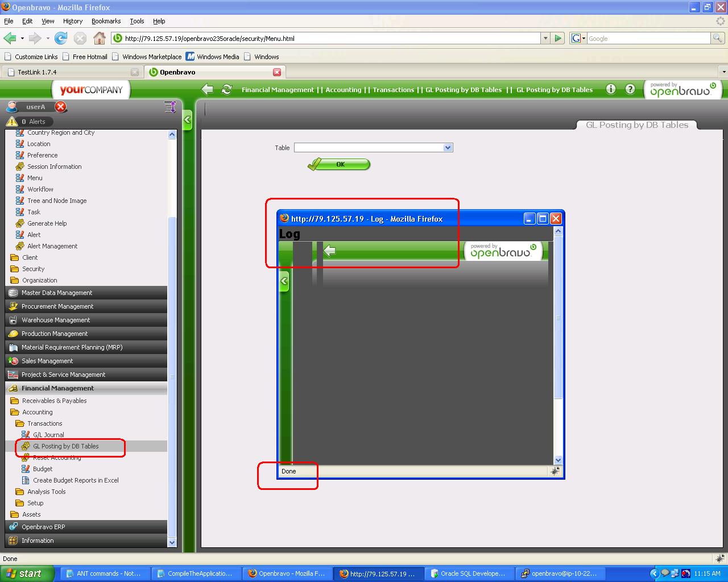
Task: Open the Table dropdown list
Action: coord(448,148)
